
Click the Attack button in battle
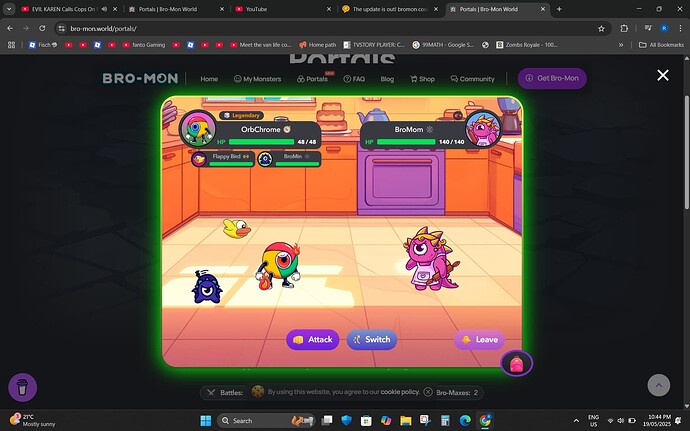pos(312,339)
